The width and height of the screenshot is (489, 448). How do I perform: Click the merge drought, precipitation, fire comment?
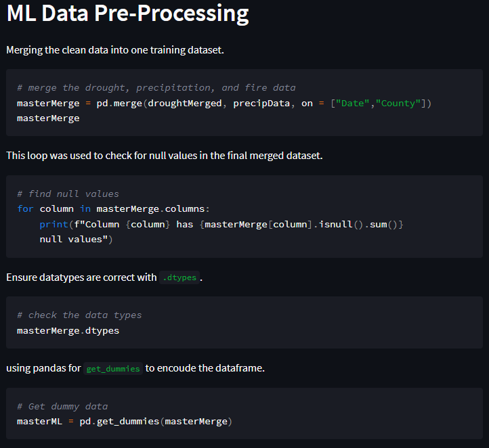click(x=156, y=87)
